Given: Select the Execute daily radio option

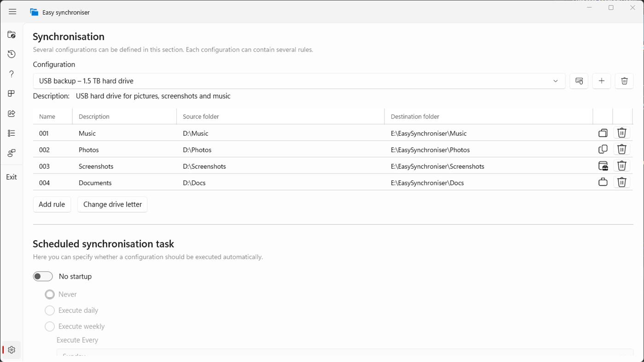Looking at the screenshot, I should tap(50, 310).
